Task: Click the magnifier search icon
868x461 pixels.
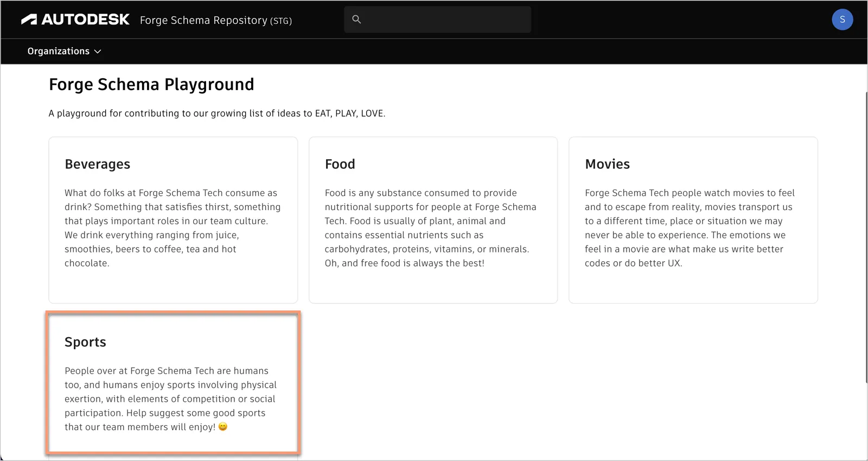Action: [x=356, y=20]
